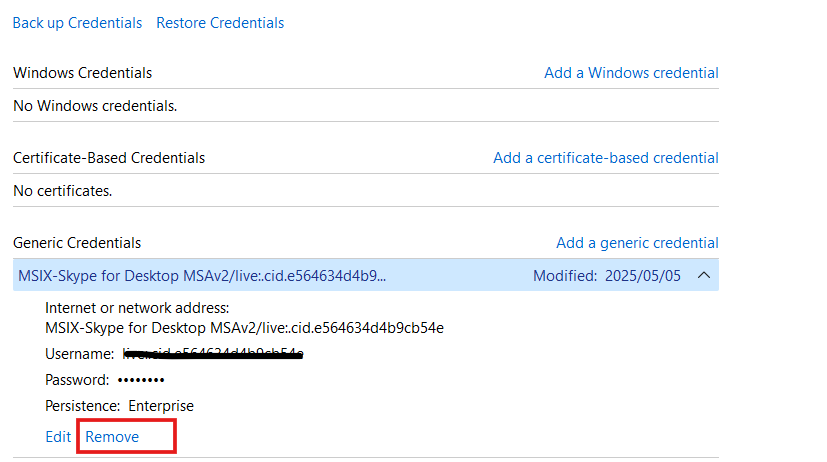Open the Back up Credentials link
The height and width of the screenshot is (462, 827).
[x=78, y=23]
